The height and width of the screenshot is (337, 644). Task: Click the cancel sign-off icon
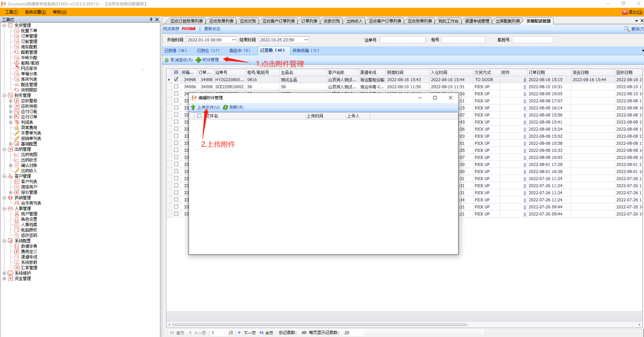[166, 60]
